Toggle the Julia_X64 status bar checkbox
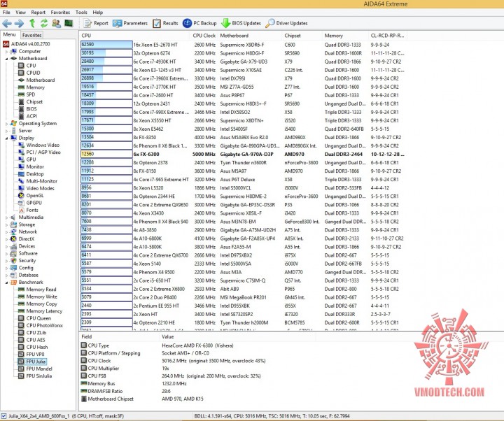This screenshot has width=504, height=421. point(3,416)
